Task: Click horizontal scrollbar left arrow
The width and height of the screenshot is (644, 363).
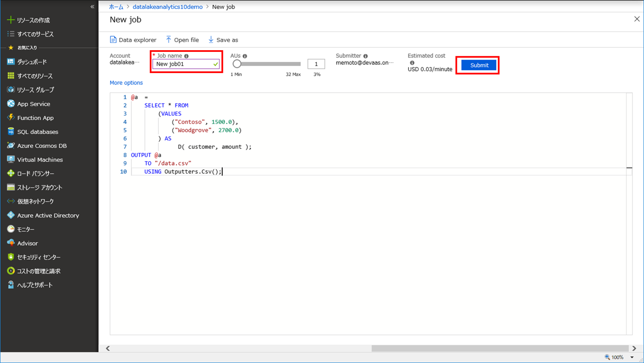Action: tap(108, 348)
